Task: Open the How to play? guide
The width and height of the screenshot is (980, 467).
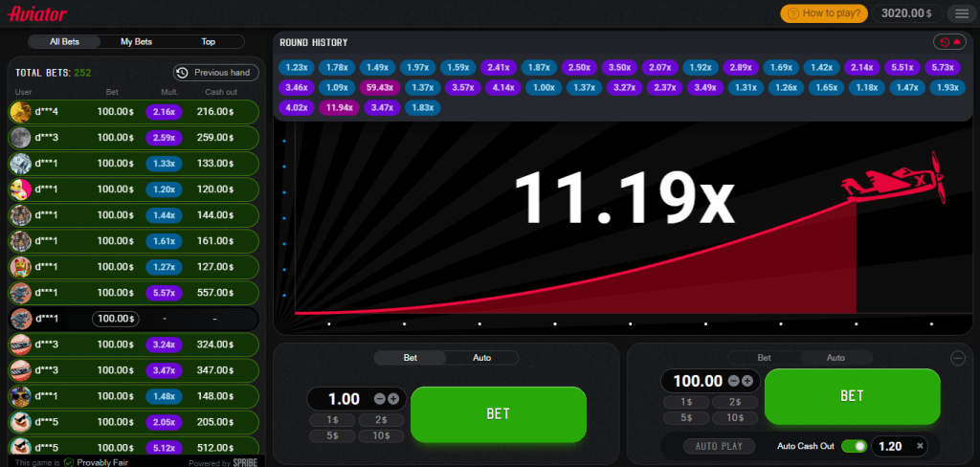Action: [824, 13]
